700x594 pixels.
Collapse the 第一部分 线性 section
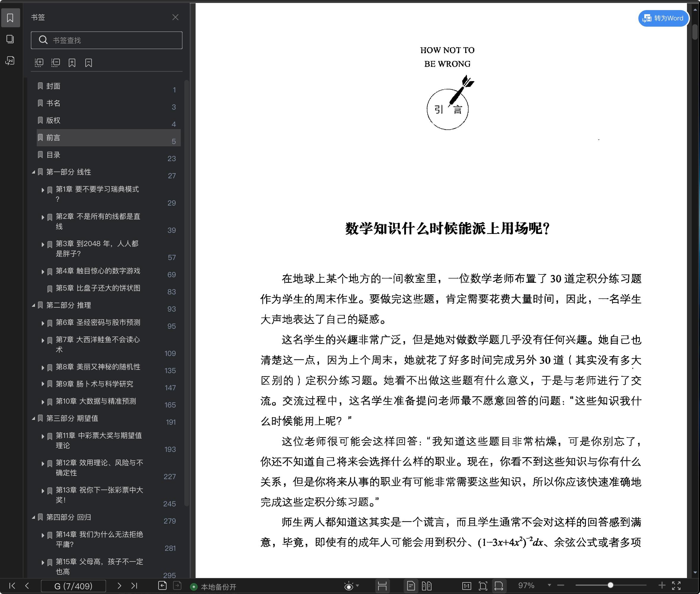point(33,172)
